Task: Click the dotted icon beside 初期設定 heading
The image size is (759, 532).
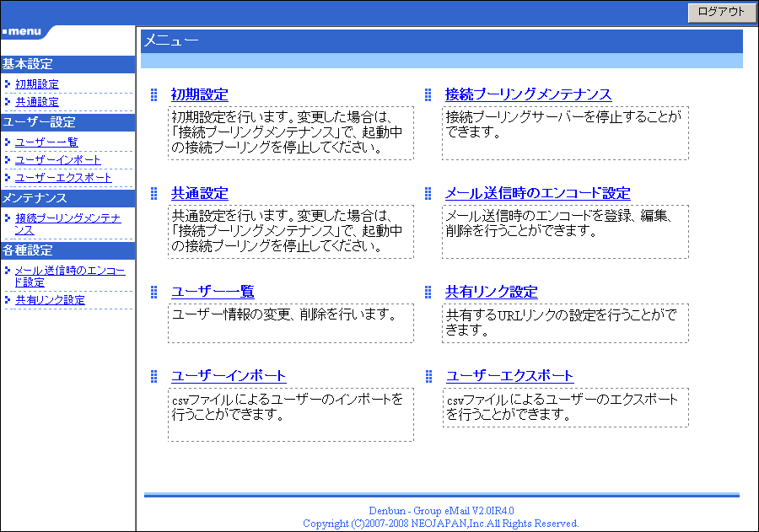Action: point(153,94)
